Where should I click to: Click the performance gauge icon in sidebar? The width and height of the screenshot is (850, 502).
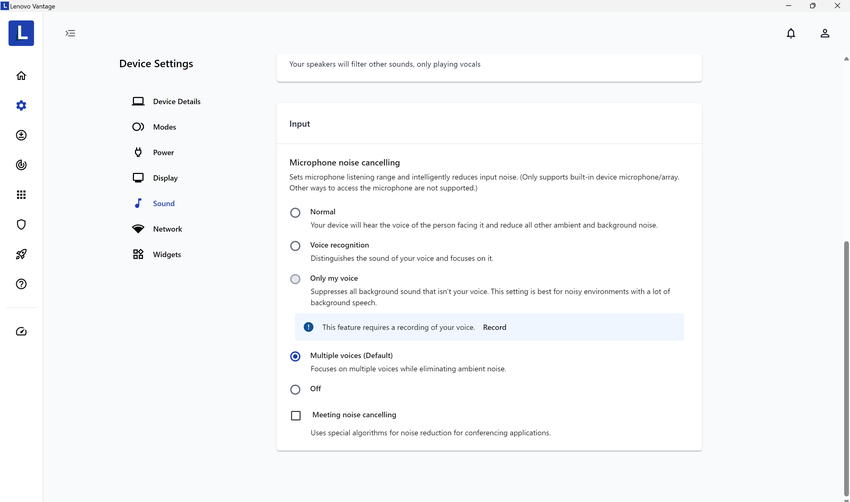click(x=21, y=332)
